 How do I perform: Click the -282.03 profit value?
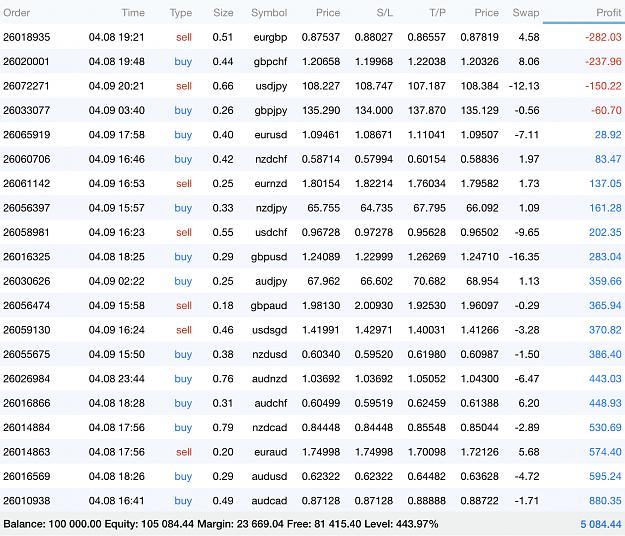[x=603, y=37]
